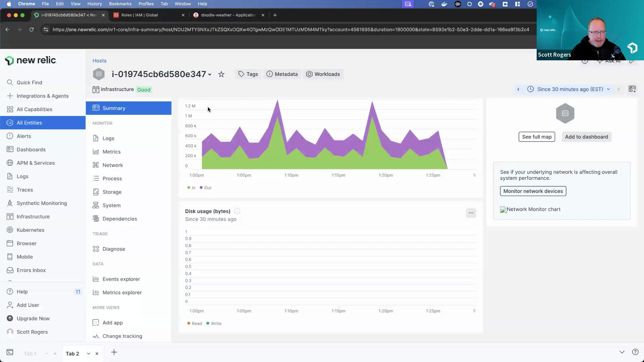
Task: Go to APM & Services
Action: [36, 163]
